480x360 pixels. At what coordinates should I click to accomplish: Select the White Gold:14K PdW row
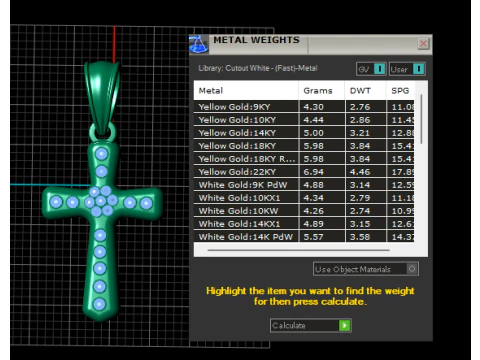tap(304, 237)
